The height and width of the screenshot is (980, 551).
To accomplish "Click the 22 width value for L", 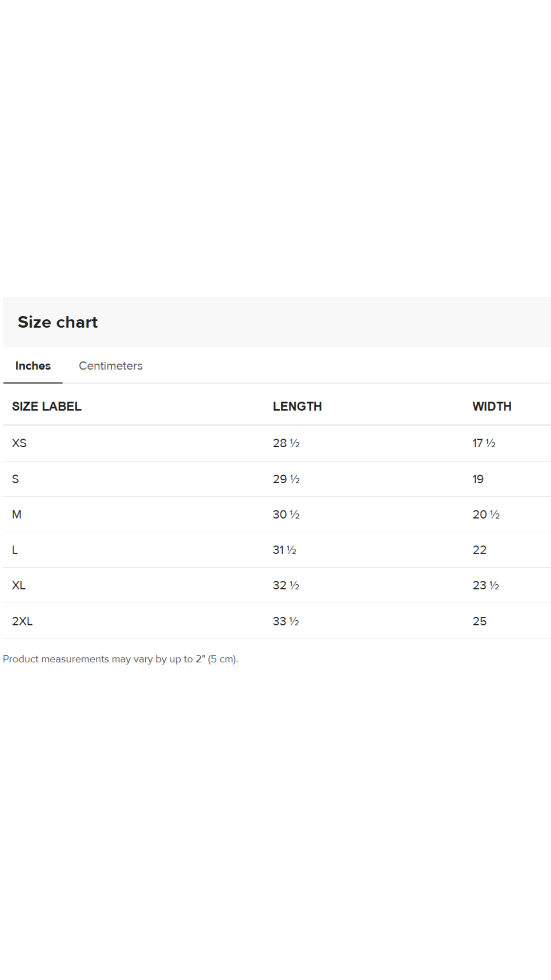I will coord(479,550).
